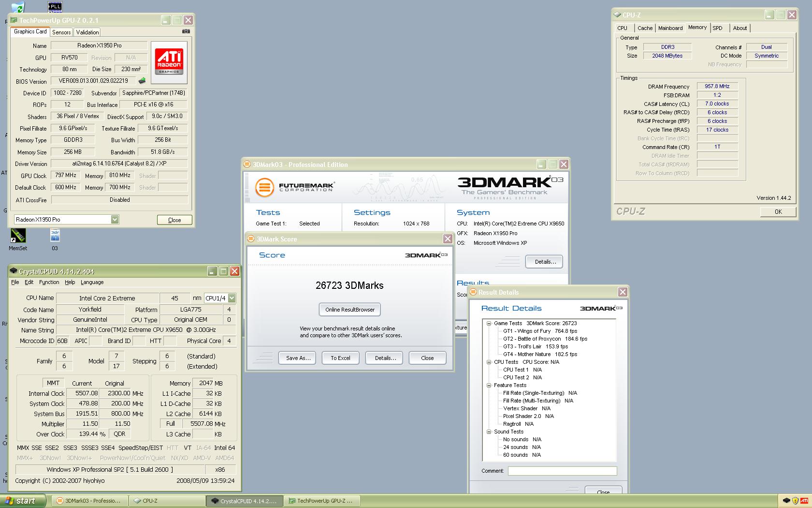
Task: Click the DRAM Frequency value 957.8 MHz
Action: (717, 86)
